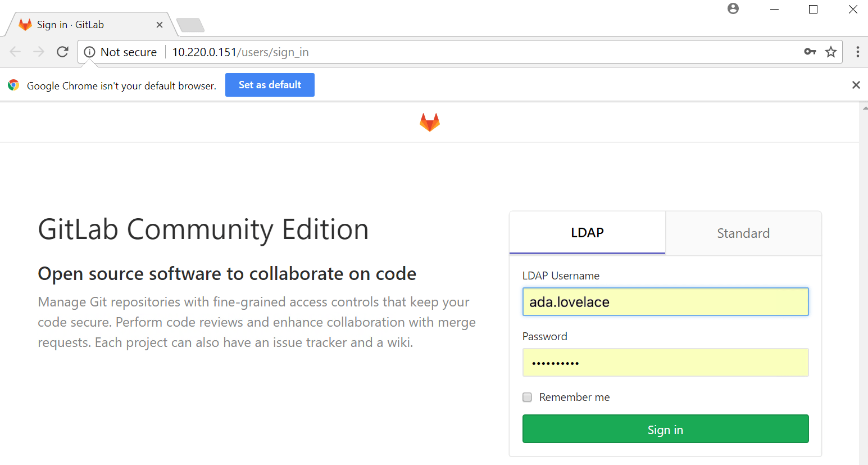The height and width of the screenshot is (465, 868).
Task: Minimize the Chrome window
Action: click(x=774, y=10)
